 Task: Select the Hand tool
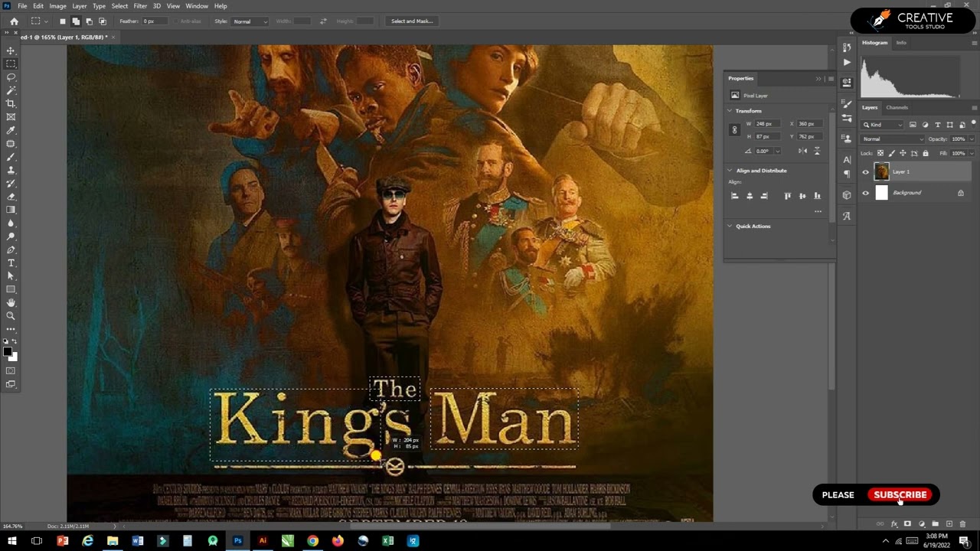coord(11,302)
